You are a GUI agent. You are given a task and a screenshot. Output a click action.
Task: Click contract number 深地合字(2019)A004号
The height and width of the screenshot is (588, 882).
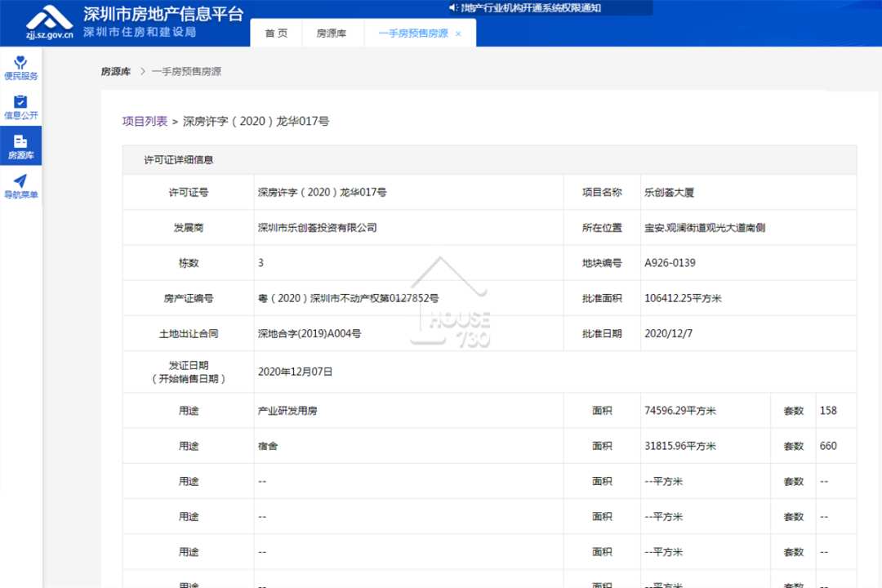pos(310,334)
